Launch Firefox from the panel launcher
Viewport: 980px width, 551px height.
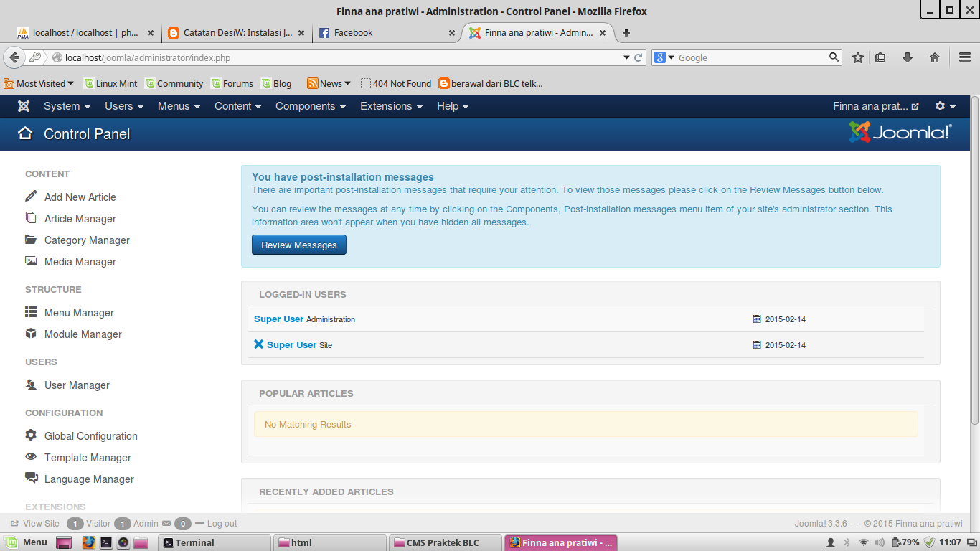coord(88,542)
